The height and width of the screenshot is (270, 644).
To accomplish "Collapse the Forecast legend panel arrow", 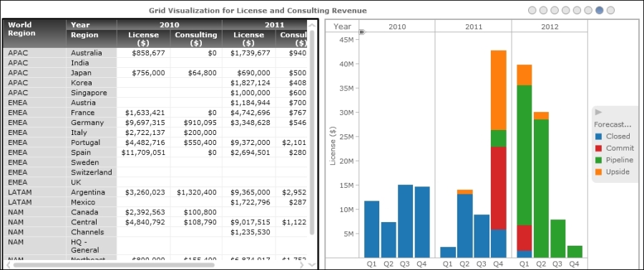I will coord(598,112).
